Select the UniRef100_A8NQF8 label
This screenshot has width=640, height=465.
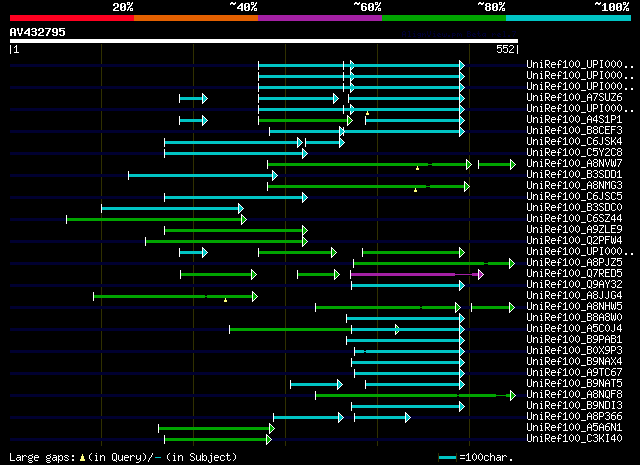pos(574,395)
